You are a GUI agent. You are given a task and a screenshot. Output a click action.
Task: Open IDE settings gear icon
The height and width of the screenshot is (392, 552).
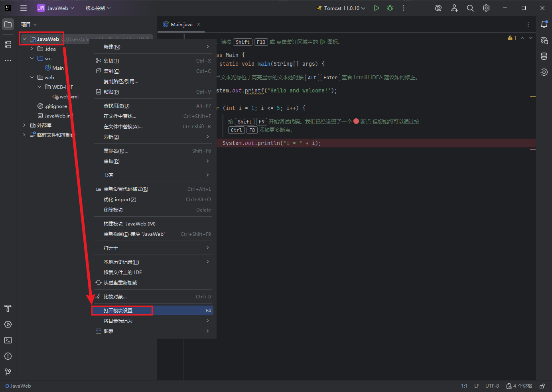click(x=486, y=8)
